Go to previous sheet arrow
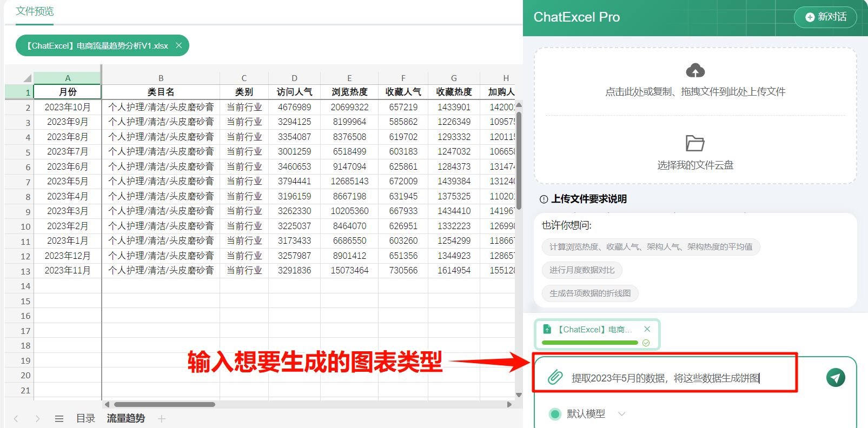 click(x=16, y=419)
